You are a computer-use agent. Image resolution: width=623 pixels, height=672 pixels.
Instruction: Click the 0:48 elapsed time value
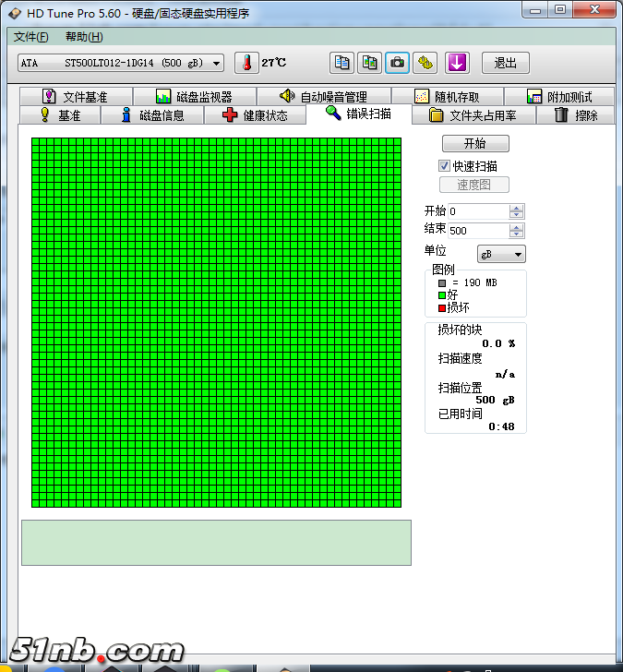(x=501, y=426)
